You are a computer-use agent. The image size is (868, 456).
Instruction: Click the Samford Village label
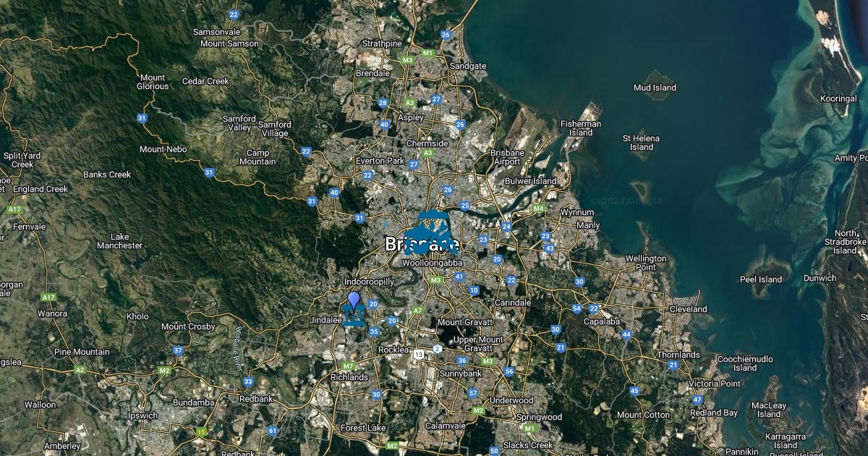coord(275,129)
